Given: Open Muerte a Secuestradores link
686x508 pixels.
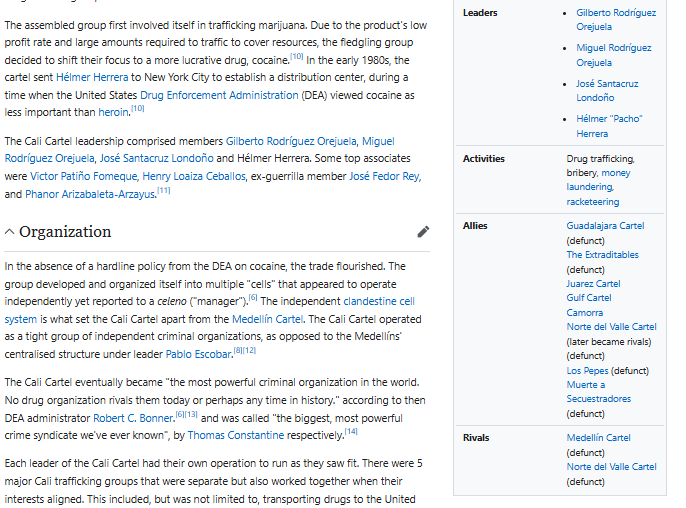Looking at the screenshot, I should pos(598,392).
